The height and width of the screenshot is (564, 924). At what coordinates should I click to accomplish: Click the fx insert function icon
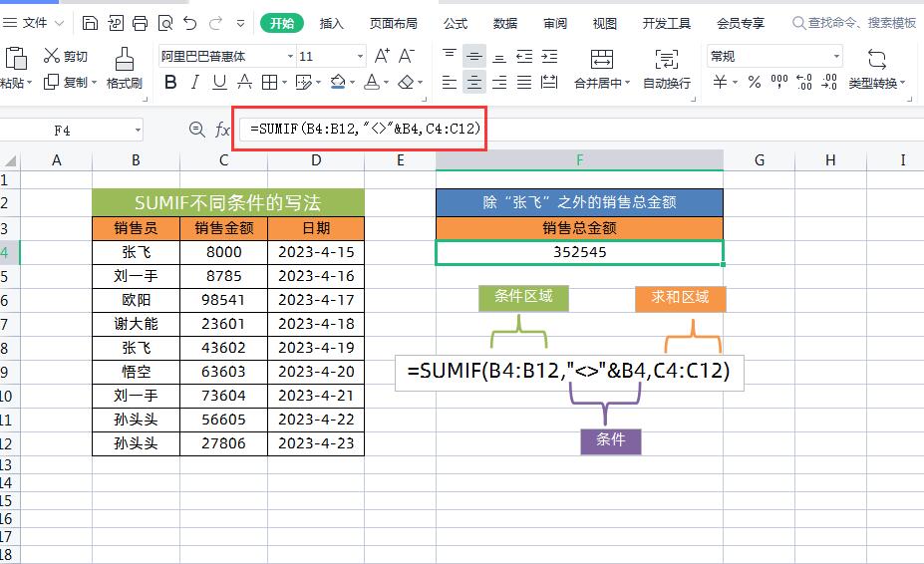222,130
